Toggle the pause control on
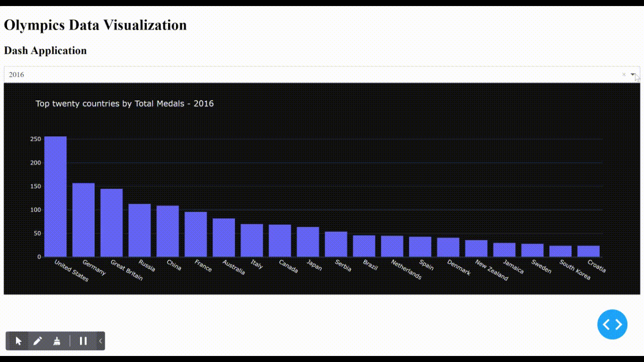The width and height of the screenshot is (644, 362). point(84,341)
